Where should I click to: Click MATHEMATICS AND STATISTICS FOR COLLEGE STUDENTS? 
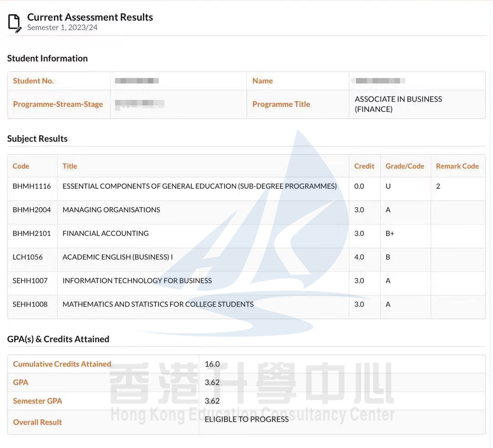coord(158,304)
